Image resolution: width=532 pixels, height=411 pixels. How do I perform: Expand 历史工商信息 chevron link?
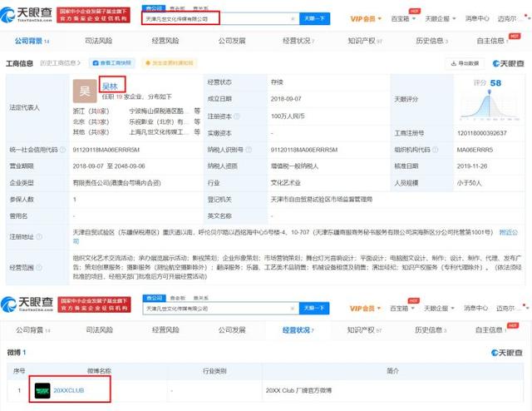pos(61,63)
